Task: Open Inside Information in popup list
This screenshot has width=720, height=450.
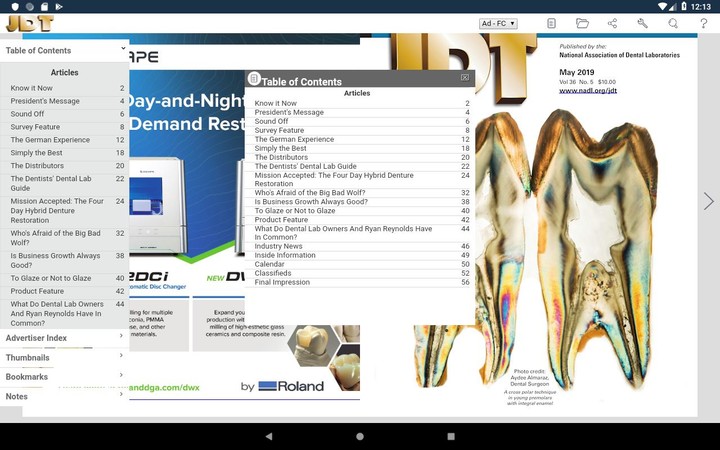Action: tap(360, 255)
